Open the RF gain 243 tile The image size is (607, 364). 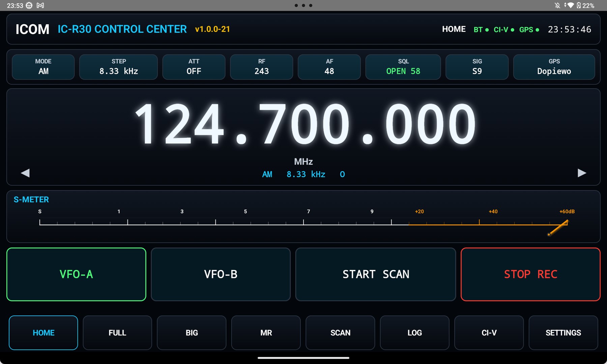click(262, 67)
